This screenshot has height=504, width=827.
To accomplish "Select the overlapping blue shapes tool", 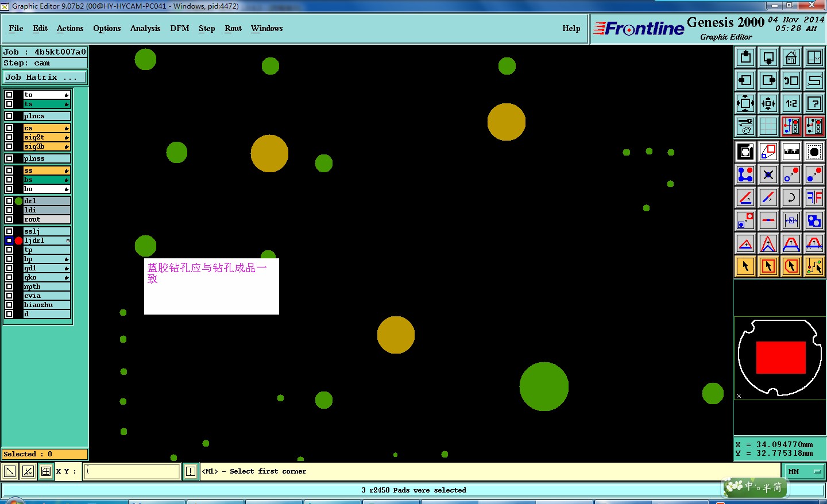I will click(x=814, y=220).
